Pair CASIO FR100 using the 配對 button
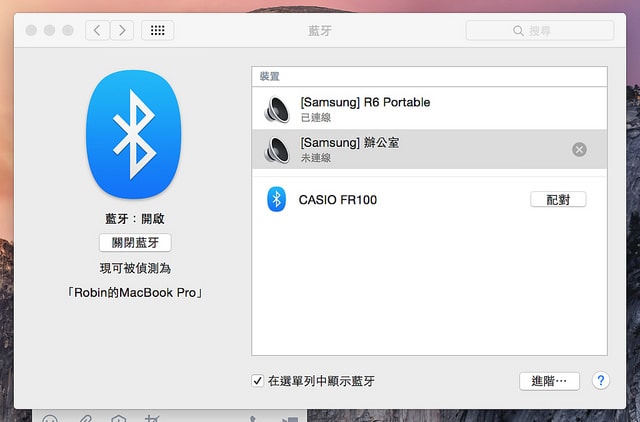The width and height of the screenshot is (640, 422). point(557,199)
